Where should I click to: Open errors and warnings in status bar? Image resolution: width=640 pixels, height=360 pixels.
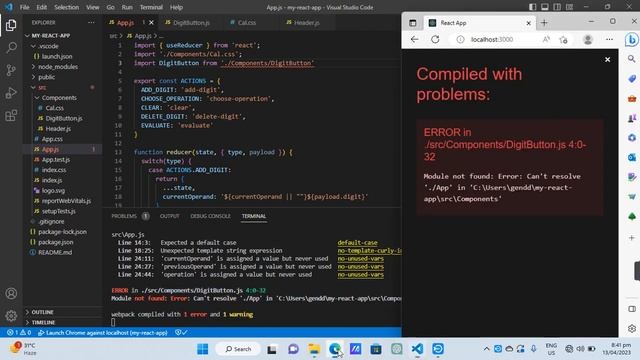point(19,333)
